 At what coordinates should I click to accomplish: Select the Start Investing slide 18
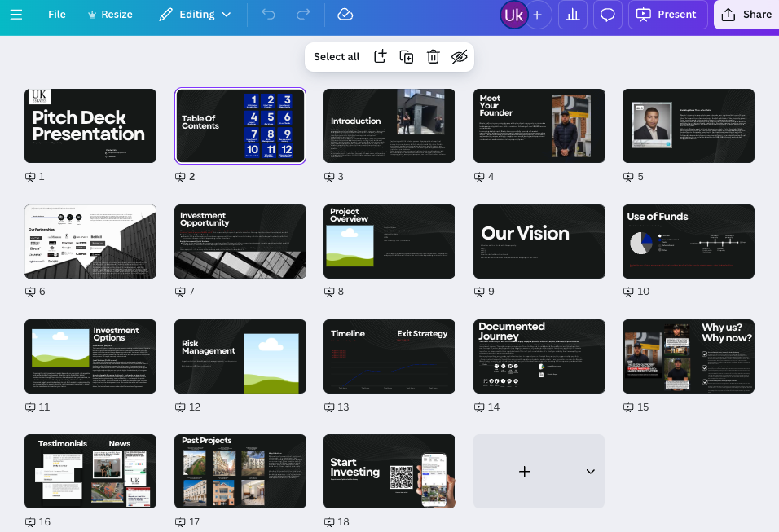[389, 471]
